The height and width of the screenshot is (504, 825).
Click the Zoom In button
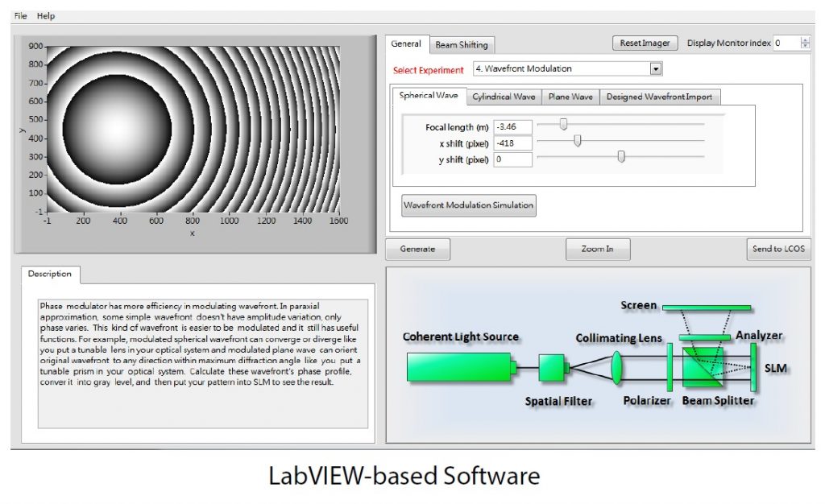pyautogui.click(x=598, y=249)
